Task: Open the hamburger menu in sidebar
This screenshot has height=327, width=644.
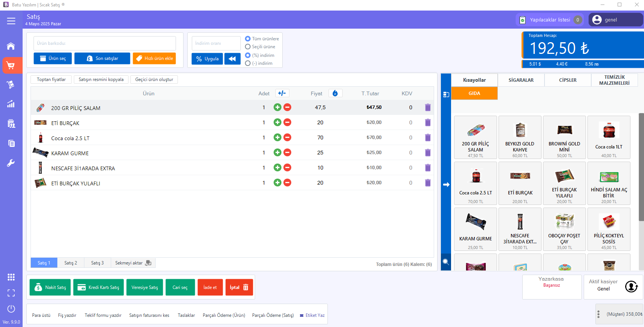Action: [11, 21]
